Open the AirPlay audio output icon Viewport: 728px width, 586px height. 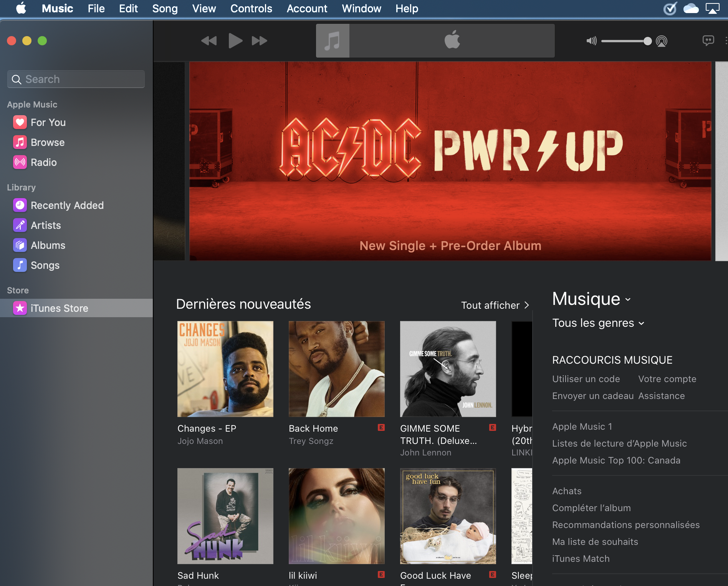coord(662,41)
